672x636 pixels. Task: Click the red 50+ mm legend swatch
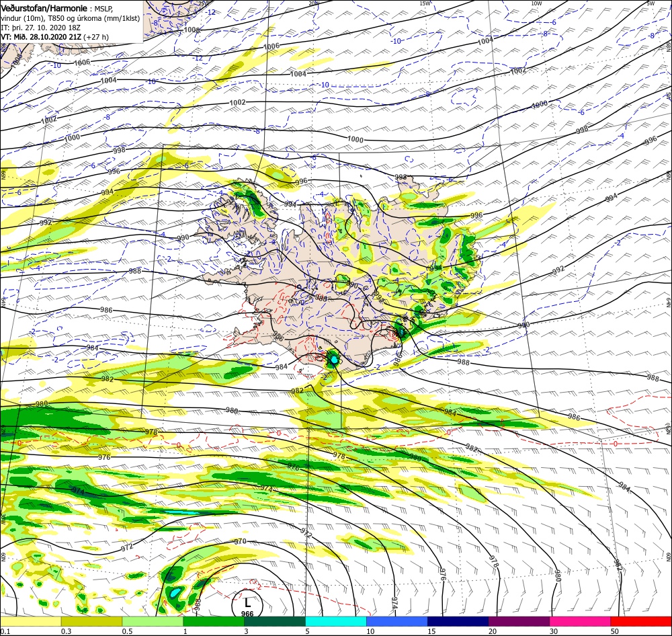pos(641,621)
